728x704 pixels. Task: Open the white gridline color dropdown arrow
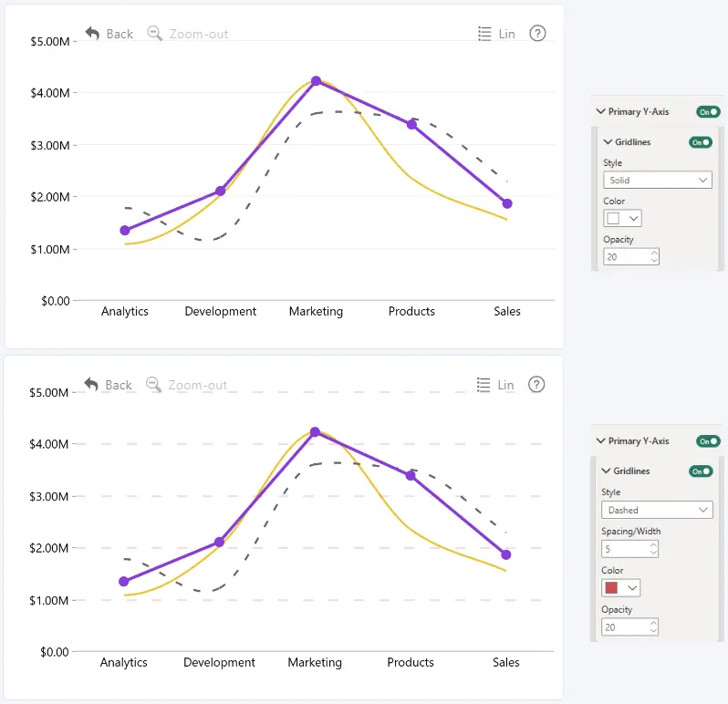634,218
